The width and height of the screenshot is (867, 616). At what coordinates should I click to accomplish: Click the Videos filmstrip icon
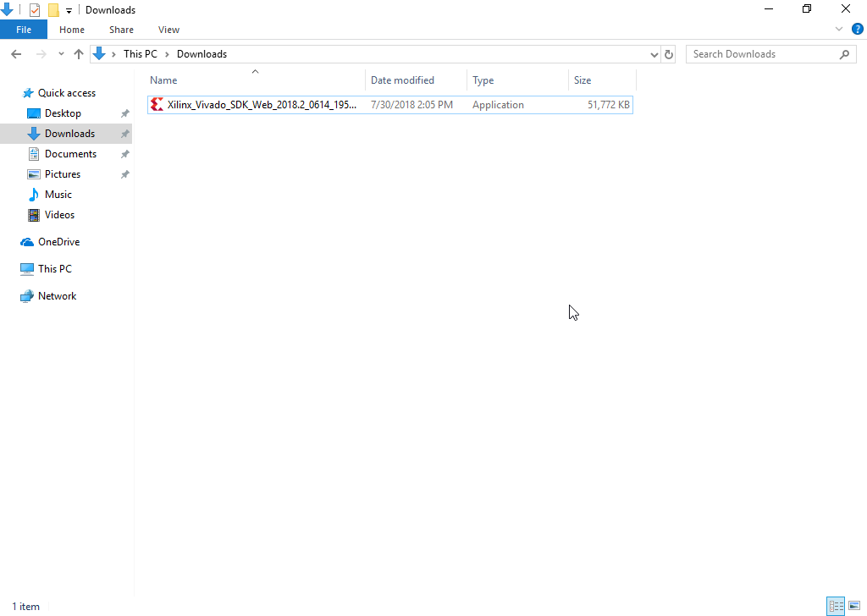34,215
